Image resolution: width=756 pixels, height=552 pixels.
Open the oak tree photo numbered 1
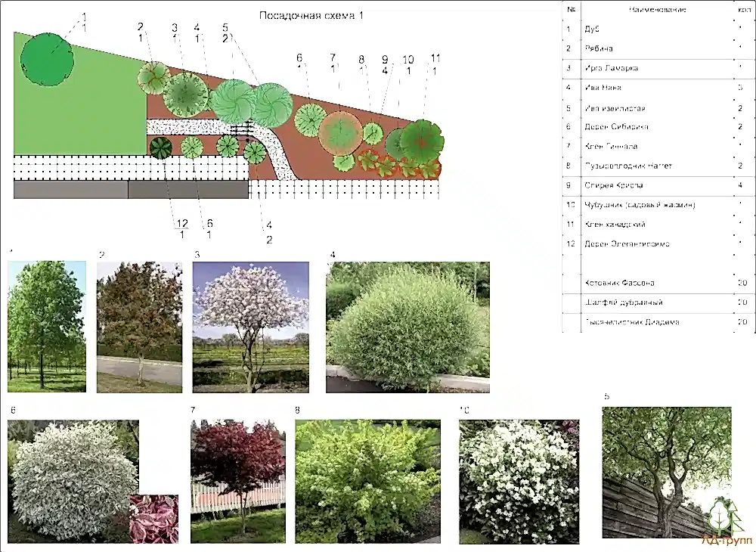click(x=46, y=326)
